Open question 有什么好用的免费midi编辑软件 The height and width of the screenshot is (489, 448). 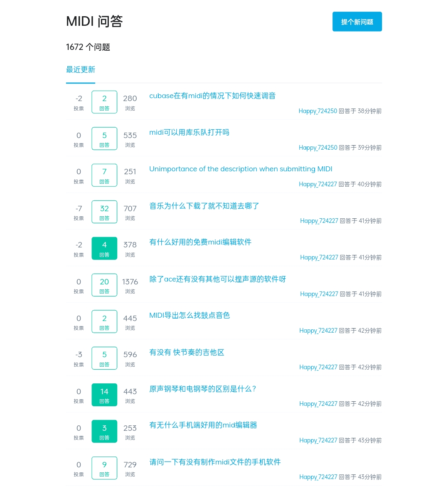click(200, 242)
